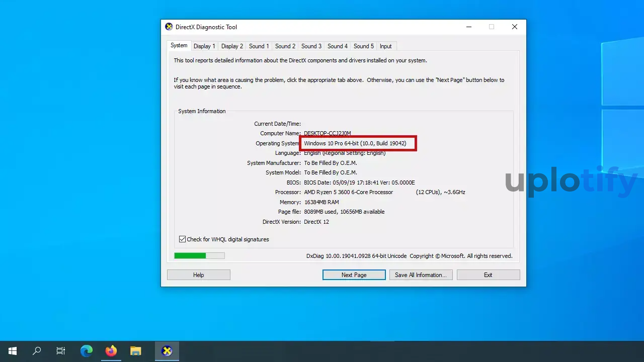Click the DxDiag version copyright text
This screenshot has width=644, height=362.
410,256
